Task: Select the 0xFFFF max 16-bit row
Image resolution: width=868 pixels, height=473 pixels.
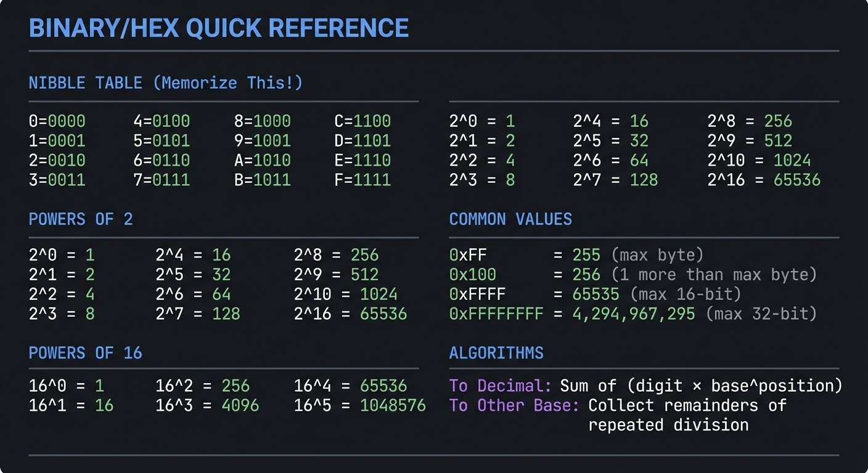Action: pyautogui.click(x=595, y=294)
